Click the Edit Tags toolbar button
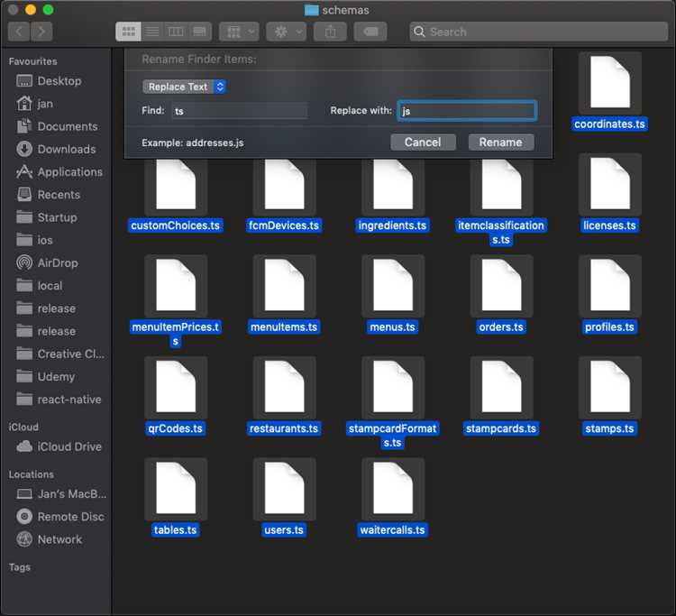Viewport: 676px width, 616px height. (x=370, y=32)
